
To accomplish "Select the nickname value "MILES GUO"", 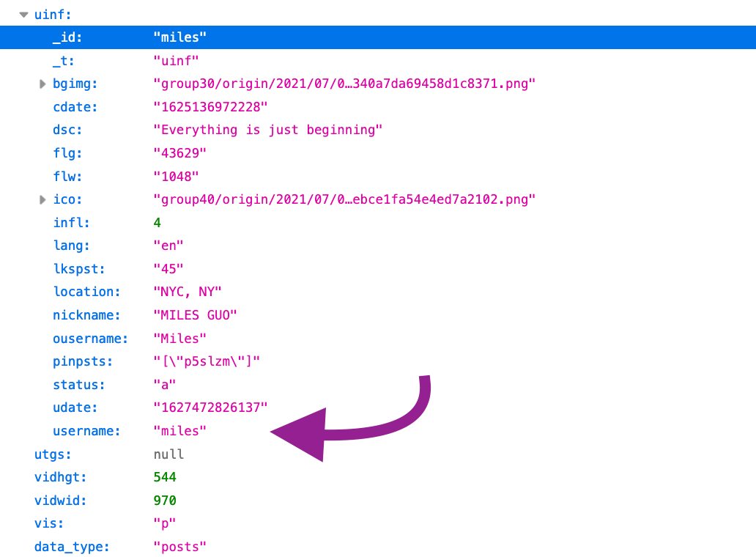I will pyautogui.click(x=193, y=314).
